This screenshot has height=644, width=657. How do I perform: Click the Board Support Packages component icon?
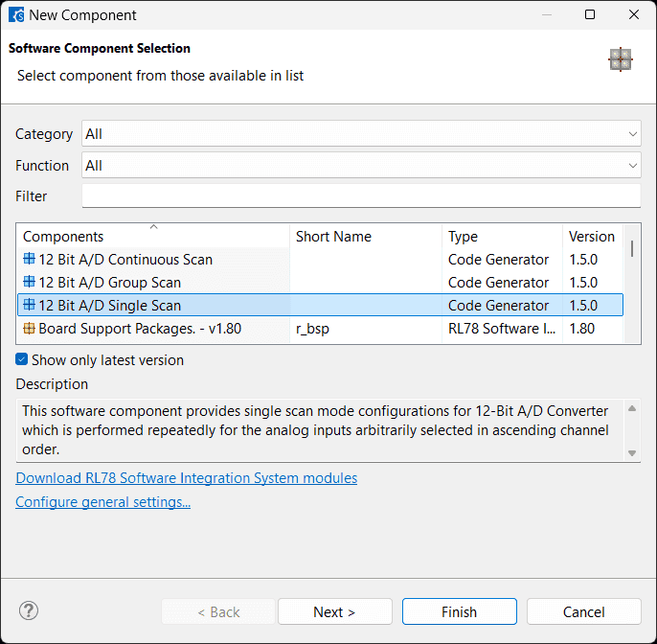click(x=29, y=329)
